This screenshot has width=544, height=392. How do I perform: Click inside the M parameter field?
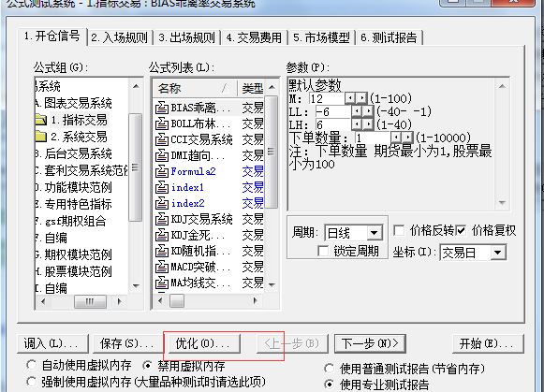327,99
